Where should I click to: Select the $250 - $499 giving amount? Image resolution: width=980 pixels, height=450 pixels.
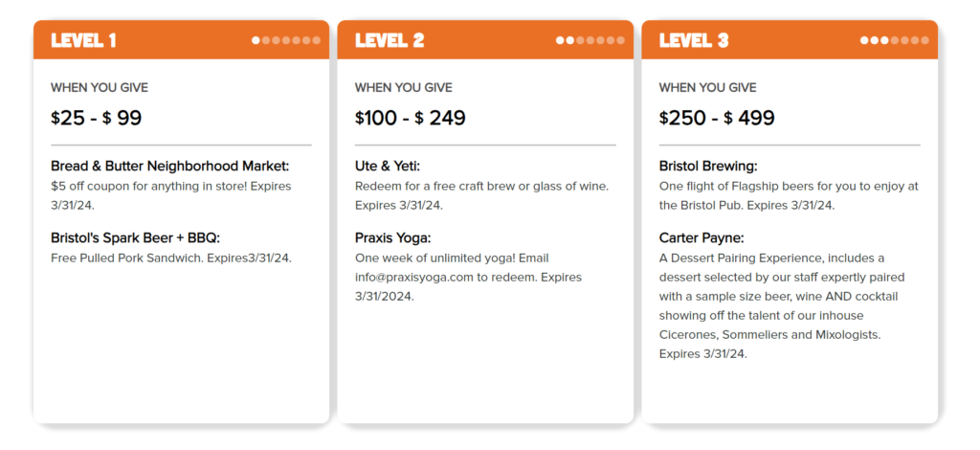[717, 118]
